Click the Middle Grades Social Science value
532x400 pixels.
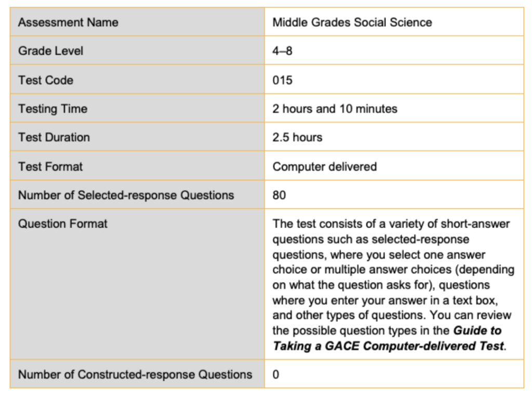point(352,22)
